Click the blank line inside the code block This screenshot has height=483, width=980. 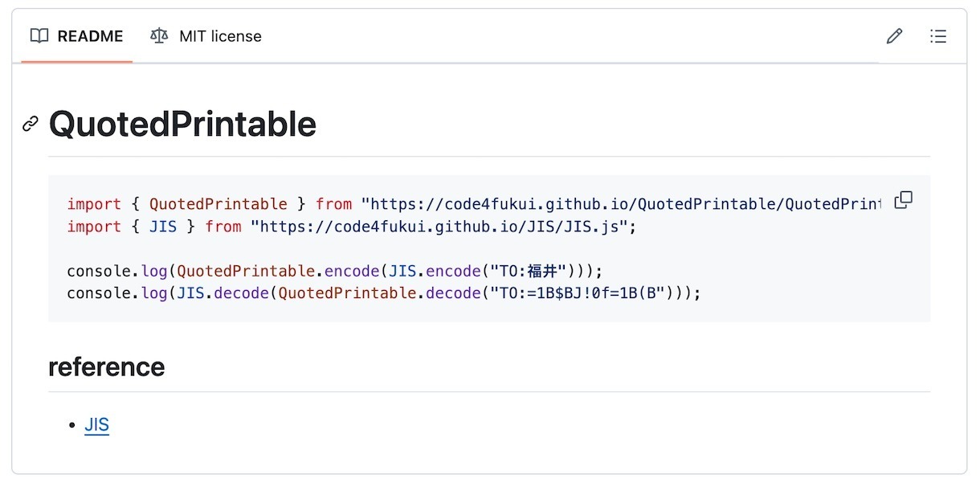[x=474, y=248]
